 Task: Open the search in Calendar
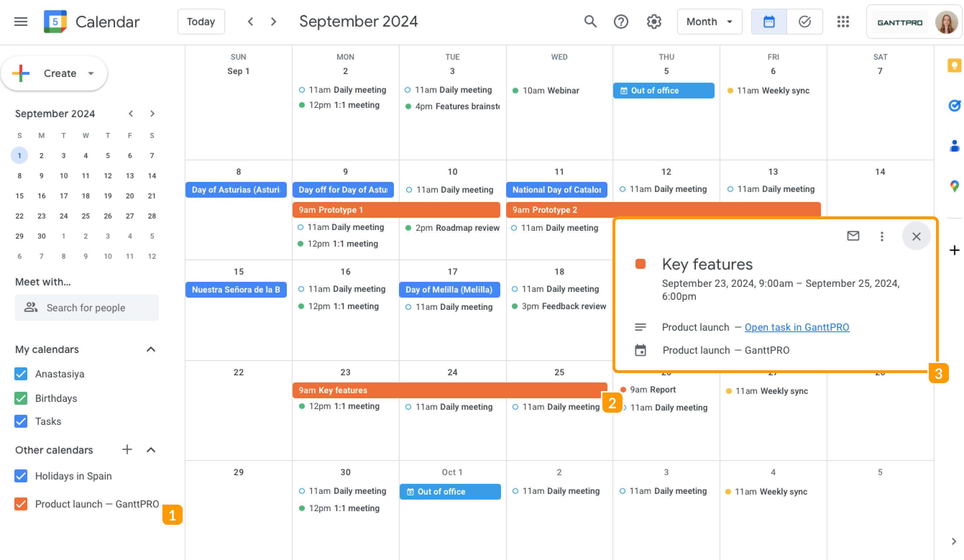[x=590, y=22]
